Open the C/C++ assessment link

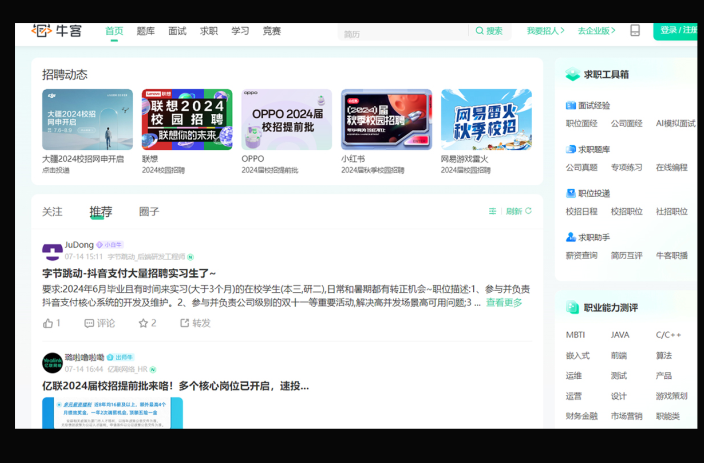(669, 335)
